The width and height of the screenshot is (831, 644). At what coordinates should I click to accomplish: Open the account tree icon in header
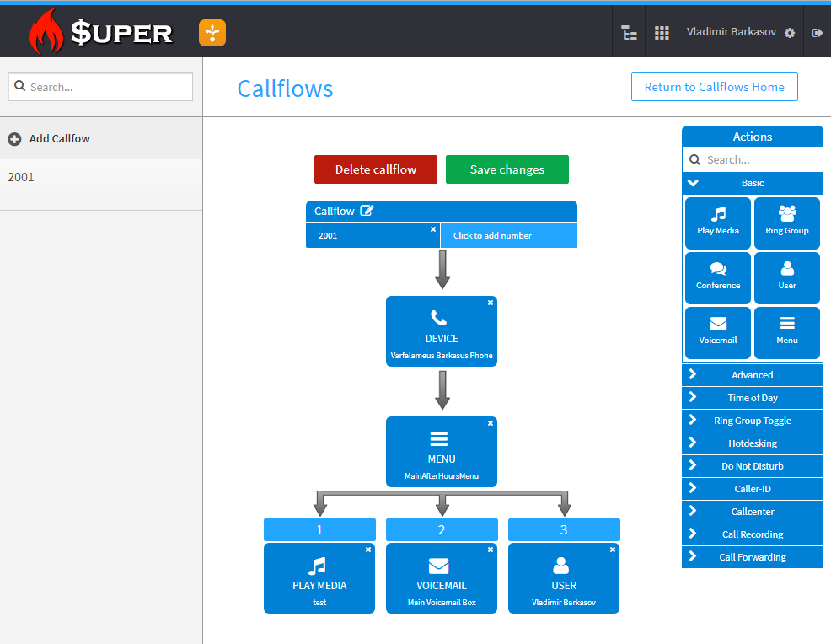pos(629,33)
